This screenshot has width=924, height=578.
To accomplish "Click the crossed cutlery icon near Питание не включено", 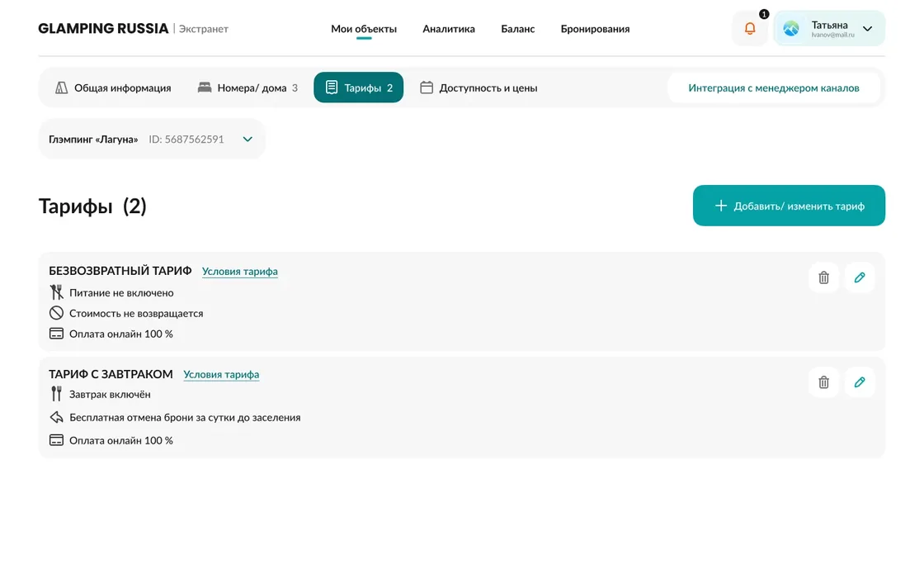I will pyautogui.click(x=57, y=292).
